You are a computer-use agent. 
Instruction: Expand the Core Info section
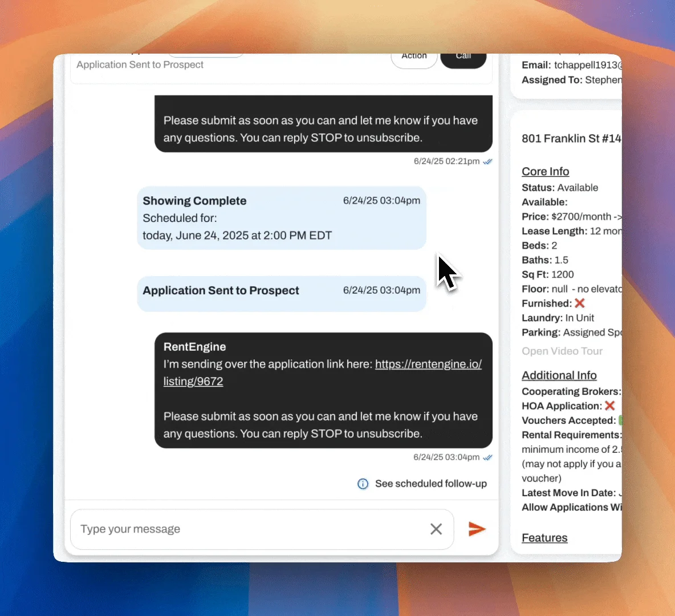click(545, 171)
